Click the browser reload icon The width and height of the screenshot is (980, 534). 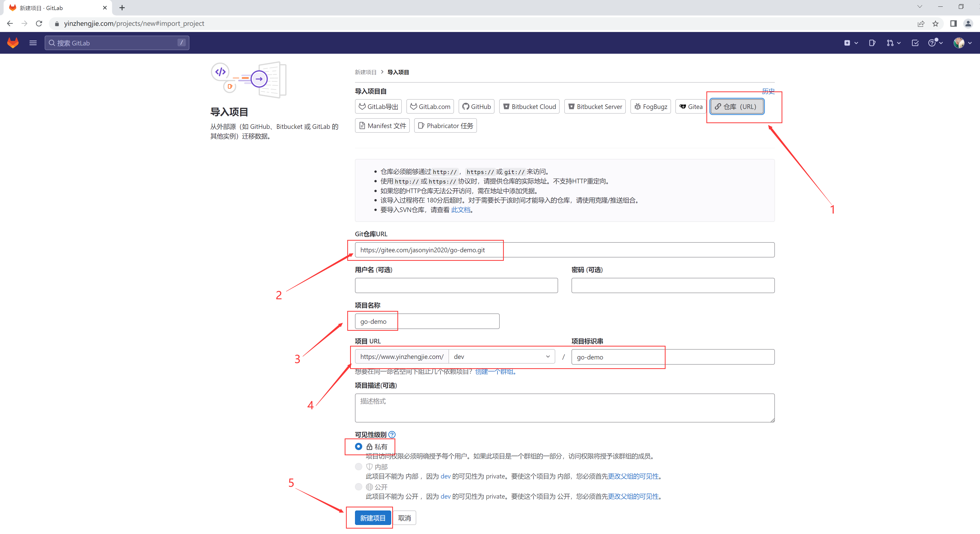click(39, 23)
